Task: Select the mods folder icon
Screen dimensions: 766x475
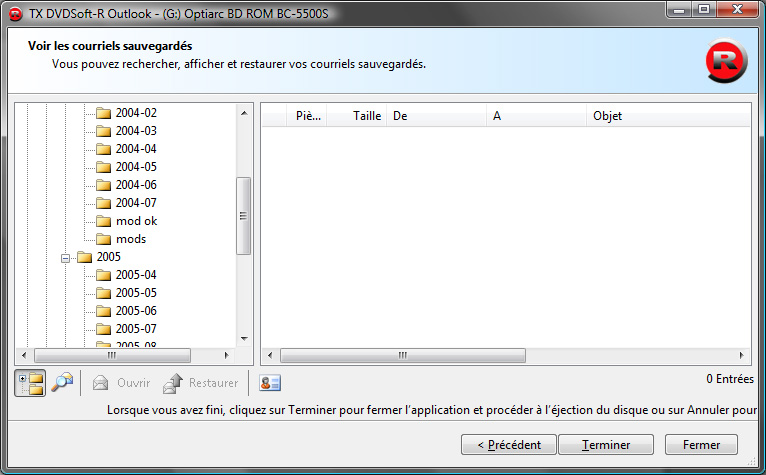Action: click(x=103, y=239)
